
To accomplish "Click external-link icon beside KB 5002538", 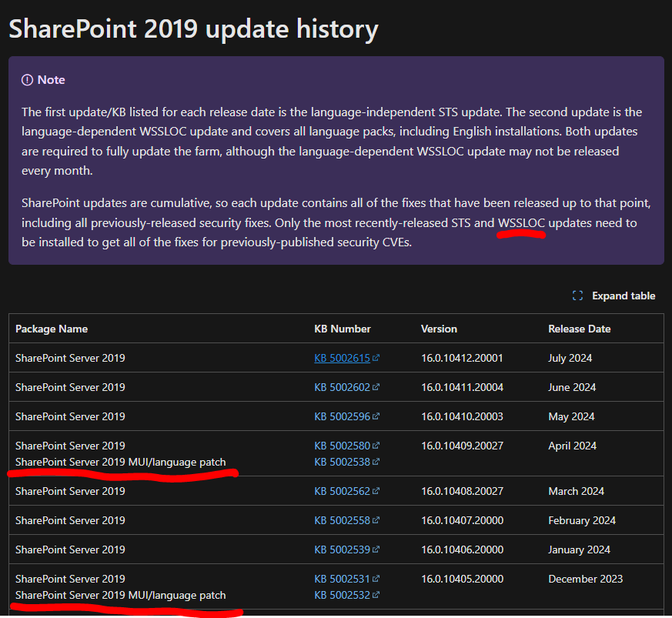I will point(376,462).
